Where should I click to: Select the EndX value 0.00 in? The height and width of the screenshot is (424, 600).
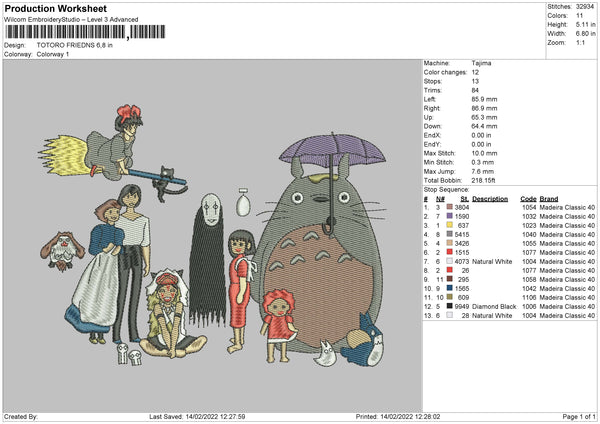click(481, 135)
